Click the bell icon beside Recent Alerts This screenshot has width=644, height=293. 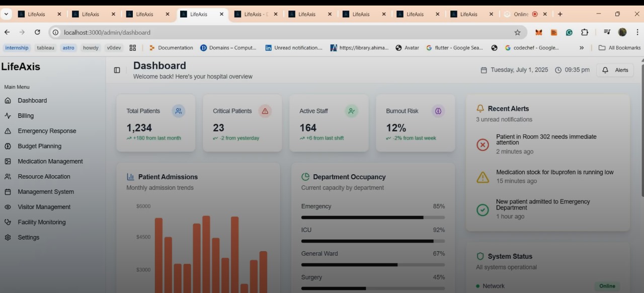point(480,108)
